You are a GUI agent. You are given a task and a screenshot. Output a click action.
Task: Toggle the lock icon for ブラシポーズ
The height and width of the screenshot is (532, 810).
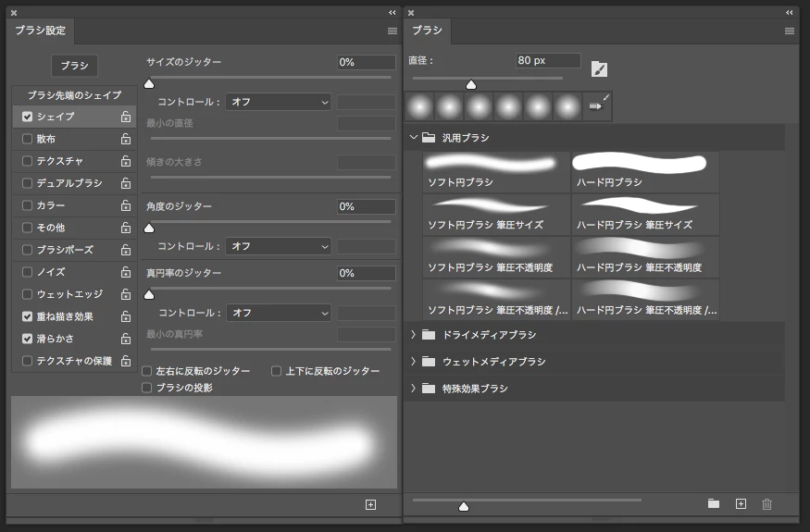(126, 250)
